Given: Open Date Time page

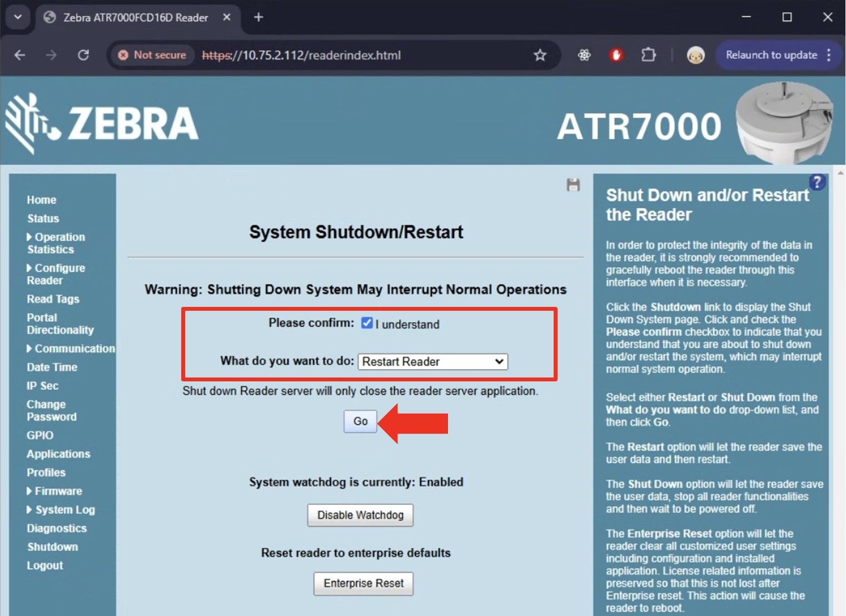Looking at the screenshot, I should pos(52,367).
